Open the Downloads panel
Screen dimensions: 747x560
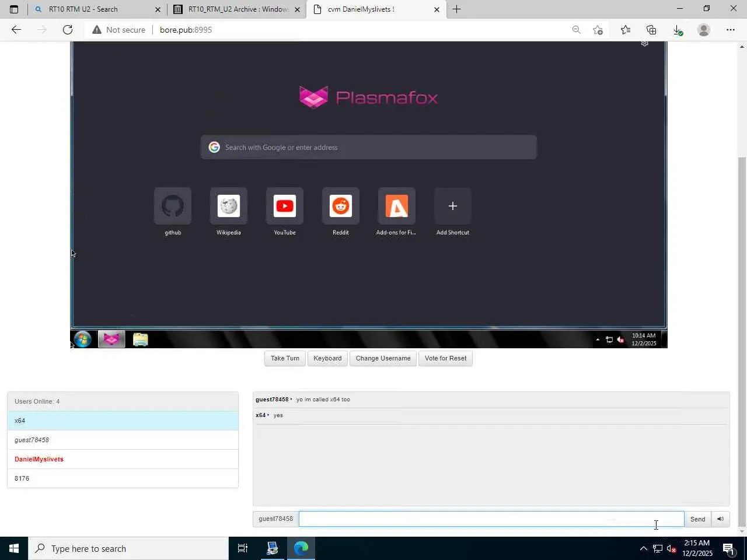pyautogui.click(x=678, y=30)
